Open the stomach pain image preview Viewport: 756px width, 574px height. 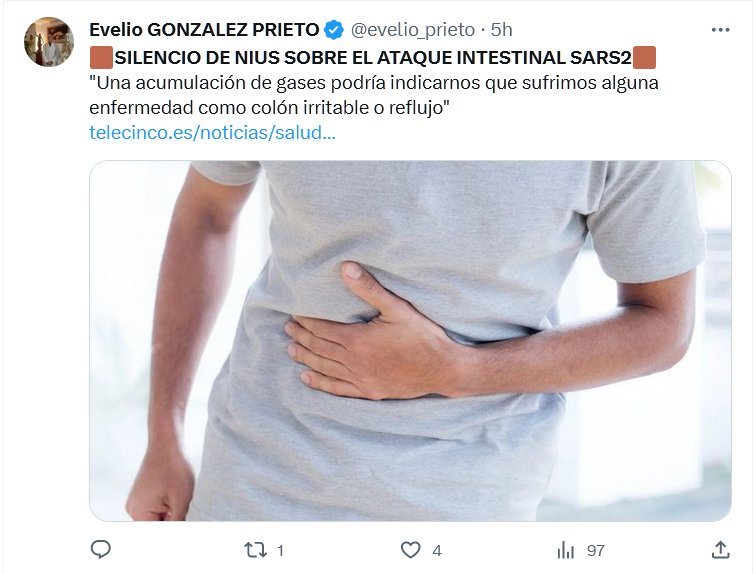[410, 341]
